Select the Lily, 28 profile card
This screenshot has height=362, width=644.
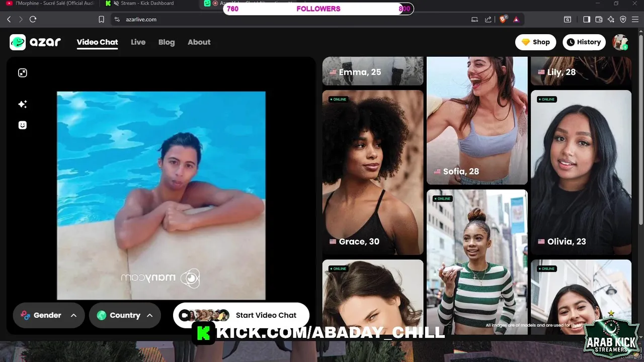(581, 71)
